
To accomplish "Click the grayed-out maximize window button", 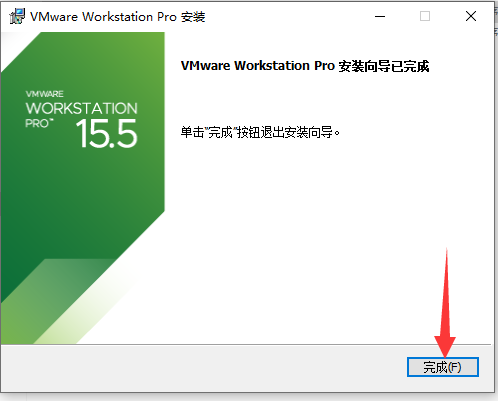I will [x=425, y=16].
